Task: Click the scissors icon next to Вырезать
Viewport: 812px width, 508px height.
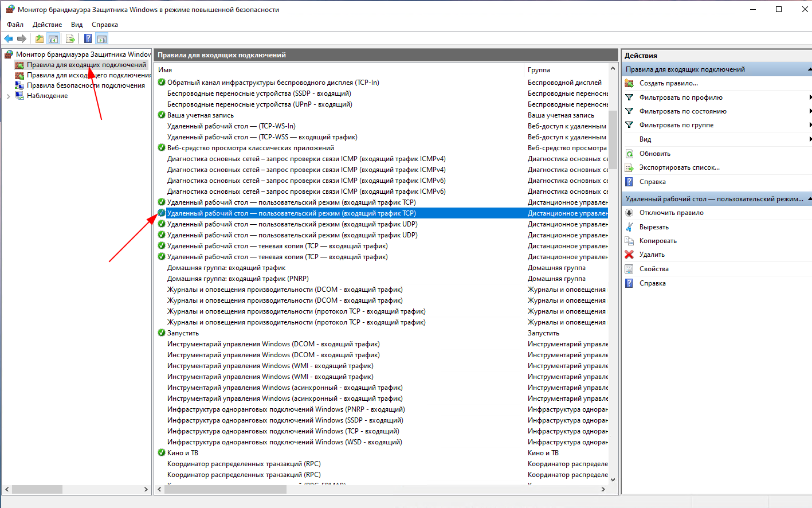Action: click(x=629, y=227)
